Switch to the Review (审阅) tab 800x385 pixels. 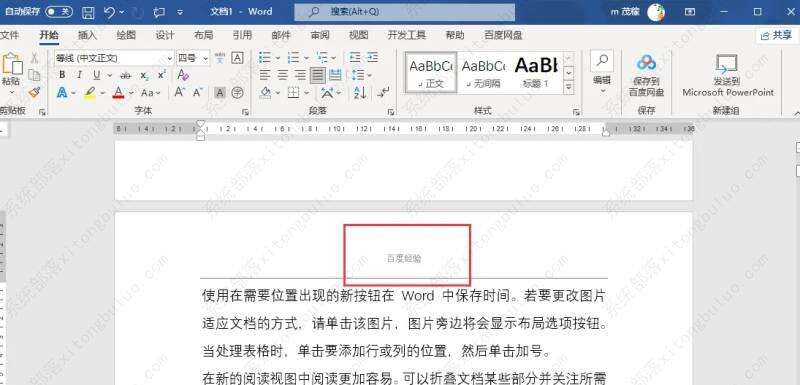(x=320, y=35)
